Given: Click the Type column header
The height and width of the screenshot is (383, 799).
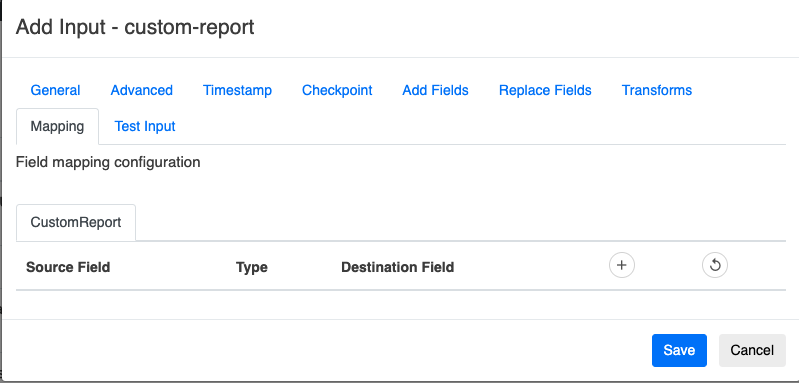Looking at the screenshot, I should (x=252, y=267).
